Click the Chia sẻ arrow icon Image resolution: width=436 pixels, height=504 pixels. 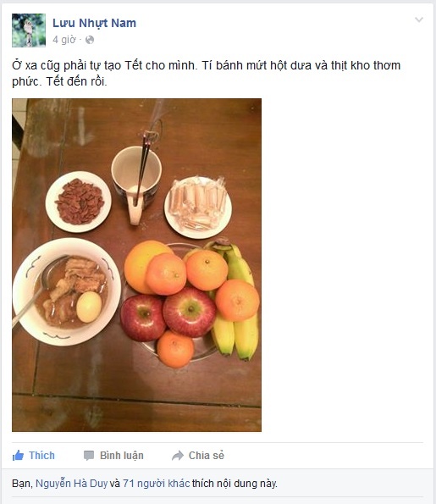click(178, 456)
